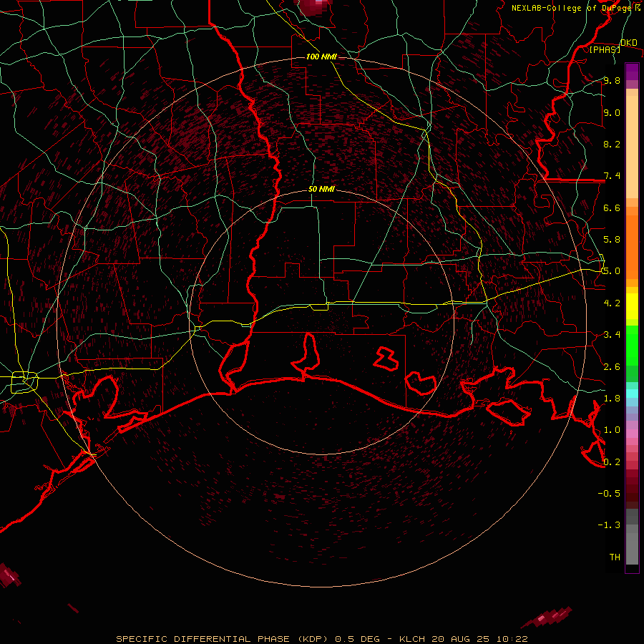This screenshot has height=644, width=644.
Task: Click the 8.2 value on the color scale
Action: pos(612,144)
